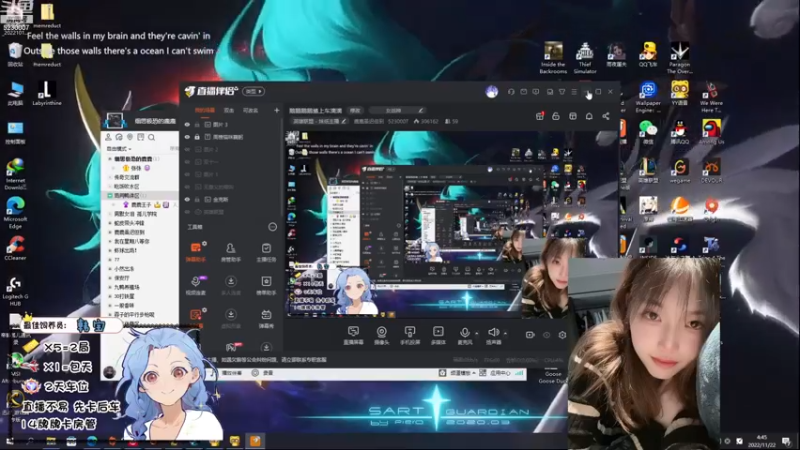Collapse the 工具箱 toolbox section
800x450 pixels.
pos(272,227)
